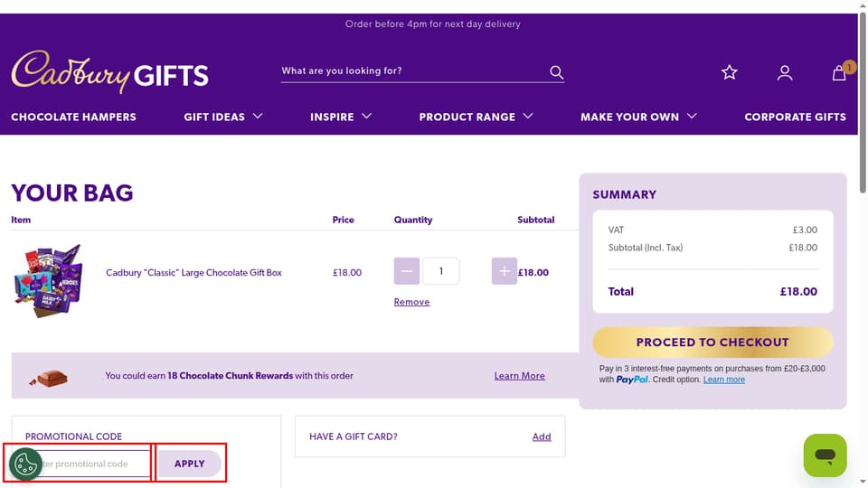Decrease quantity with minus button
This screenshot has height=488, width=868.
406,271
